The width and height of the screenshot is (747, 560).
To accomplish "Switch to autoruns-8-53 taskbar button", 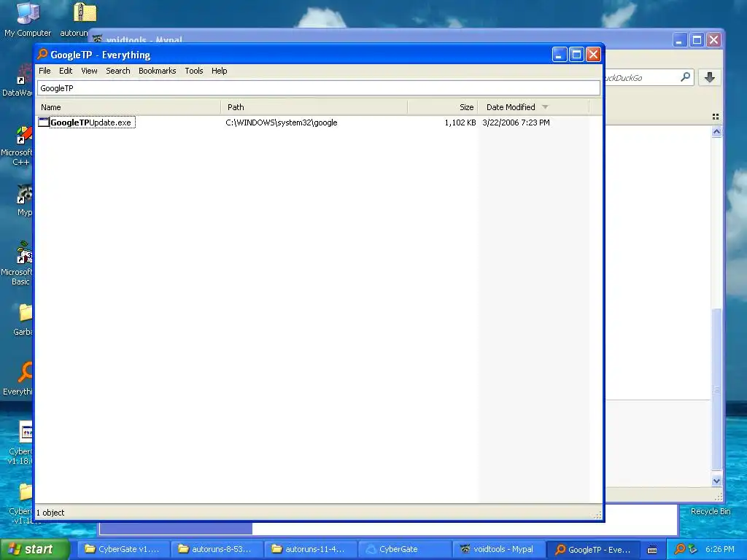I will (x=216, y=550).
